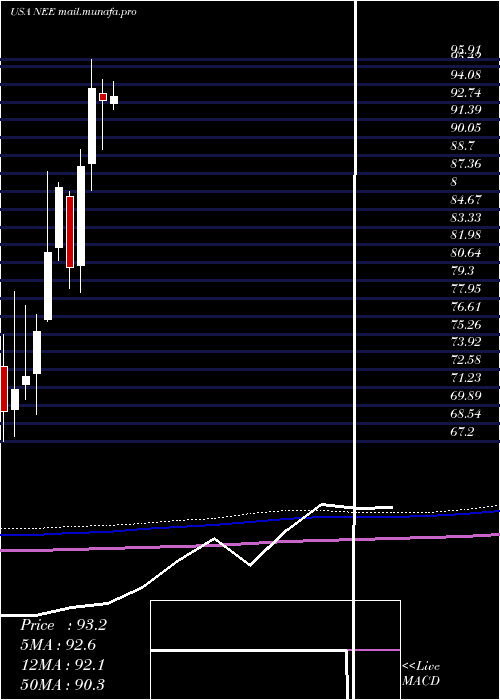
Task: Click the 72.58 price axis label
Action: (466, 360)
